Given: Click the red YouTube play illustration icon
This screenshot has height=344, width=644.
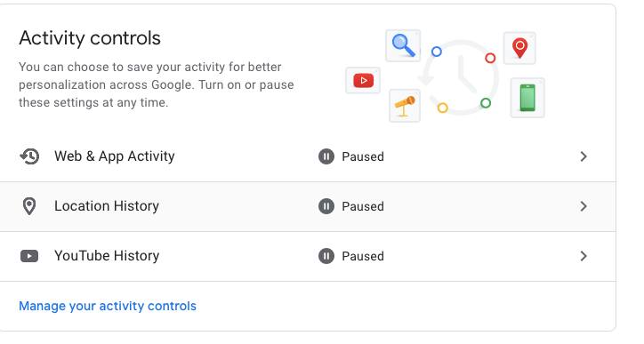Looking at the screenshot, I should (363, 81).
